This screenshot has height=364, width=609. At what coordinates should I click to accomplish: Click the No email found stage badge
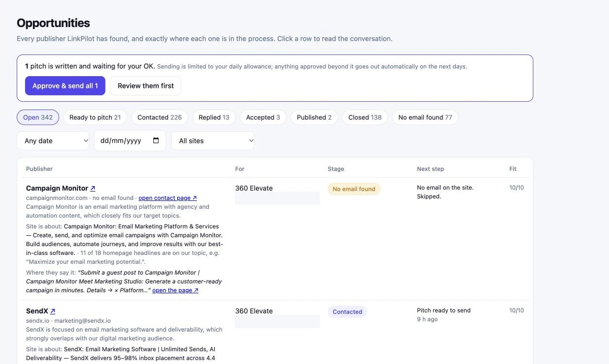click(x=354, y=189)
